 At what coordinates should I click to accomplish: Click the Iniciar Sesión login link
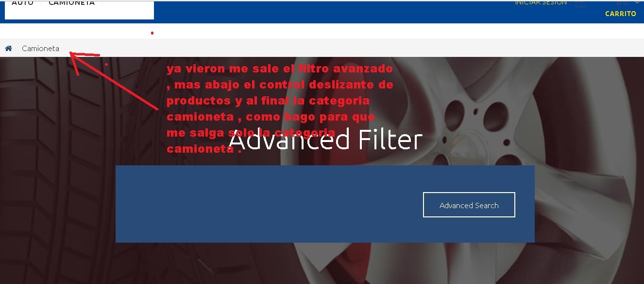541,2
